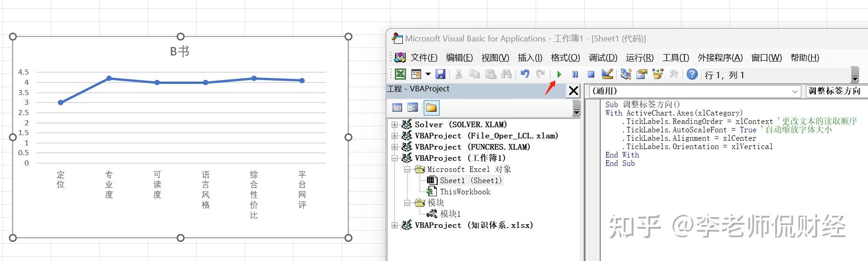The height and width of the screenshot is (261, 868).
Task: Open the 窗口(W) menu
Action: coord(766,57)
